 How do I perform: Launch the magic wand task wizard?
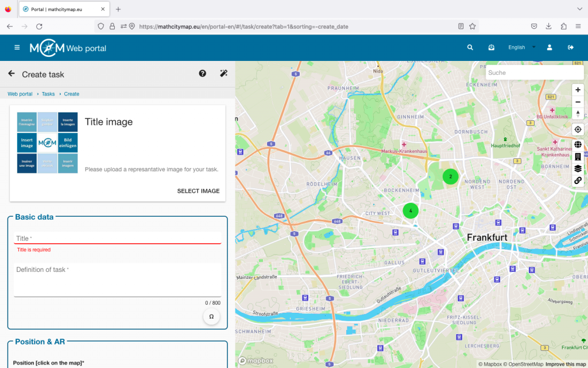coord(224,74)
